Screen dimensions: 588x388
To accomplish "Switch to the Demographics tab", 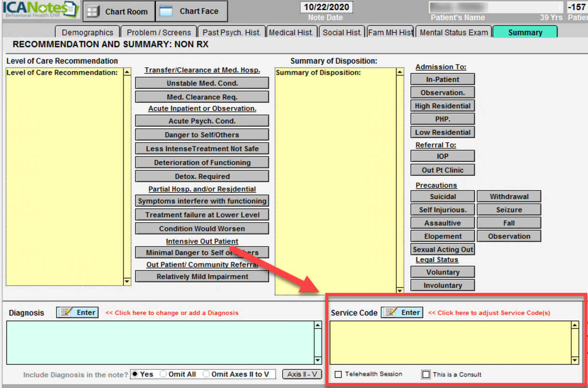I will coord(87,32).
